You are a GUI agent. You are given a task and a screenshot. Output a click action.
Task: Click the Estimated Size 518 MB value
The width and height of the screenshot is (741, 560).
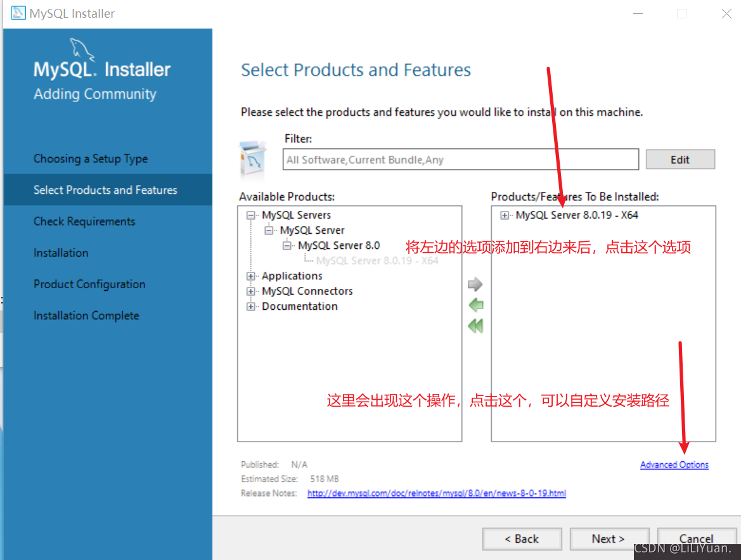(x=325, y=479)
